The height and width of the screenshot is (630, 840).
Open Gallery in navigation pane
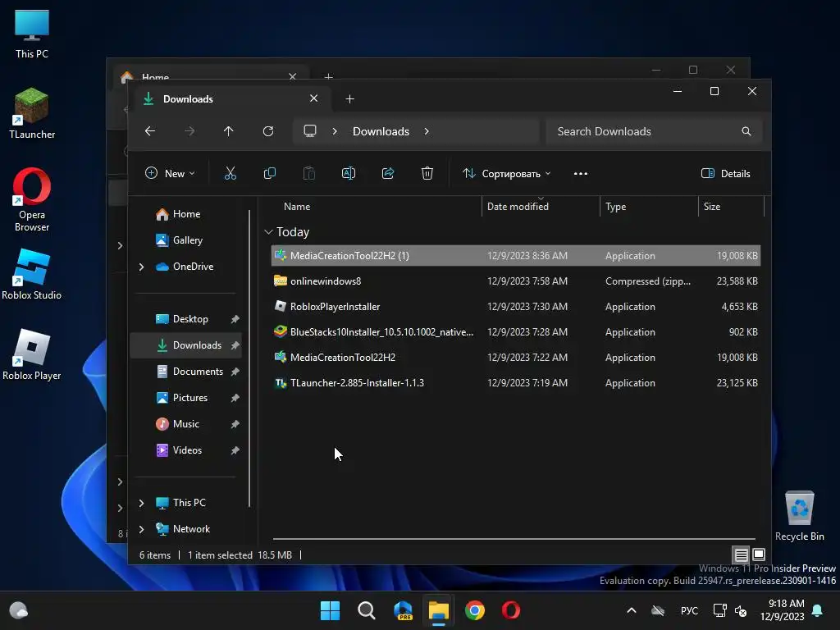point(186,240)
